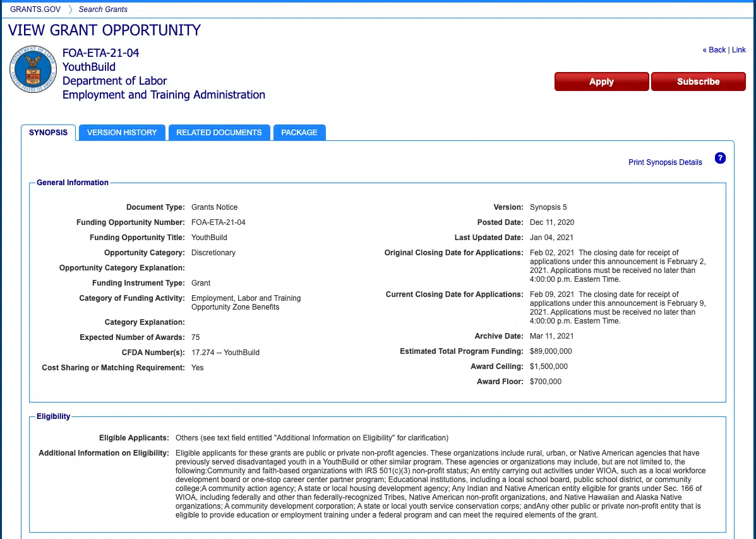Click the View Grant Opportunity heading
The height and width of the screenshot is (539, 756).
[104, 30]
